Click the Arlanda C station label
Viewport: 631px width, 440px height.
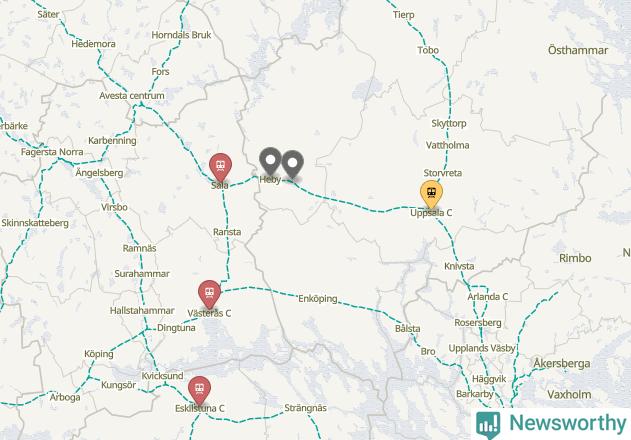(x=487, y=297)
